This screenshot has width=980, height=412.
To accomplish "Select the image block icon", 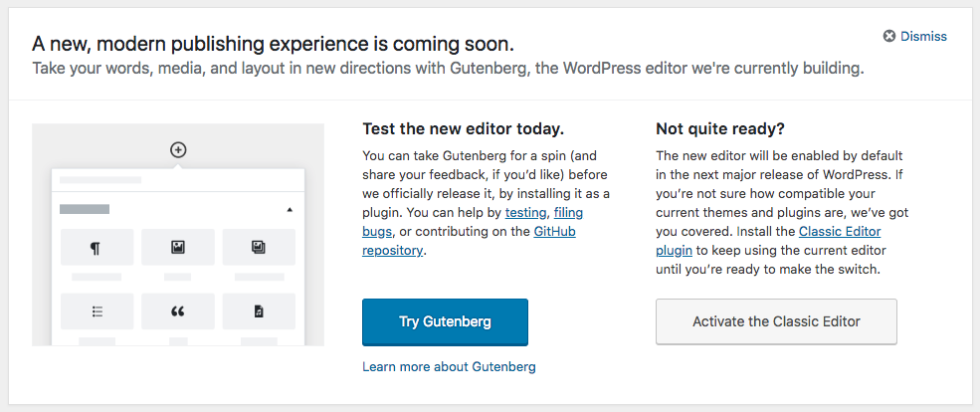I will point(177,248).
